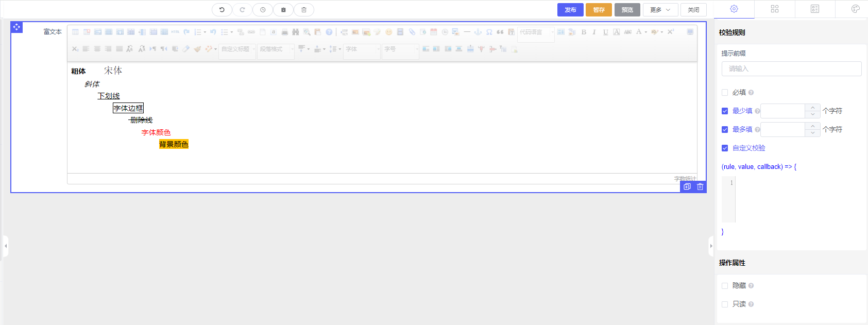
Task: Click the Bold formatting icon in editor toolbar
Action: point(584,32)
